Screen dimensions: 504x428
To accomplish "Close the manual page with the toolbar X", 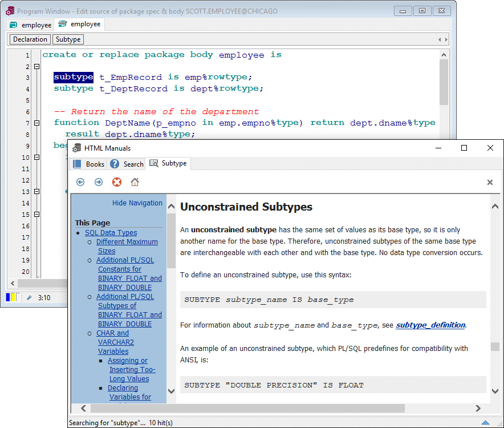I will [x=490, y=183].
